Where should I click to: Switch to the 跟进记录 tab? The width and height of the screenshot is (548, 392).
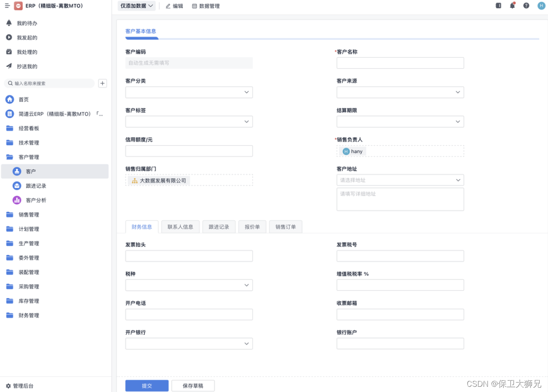pos(219,227)
